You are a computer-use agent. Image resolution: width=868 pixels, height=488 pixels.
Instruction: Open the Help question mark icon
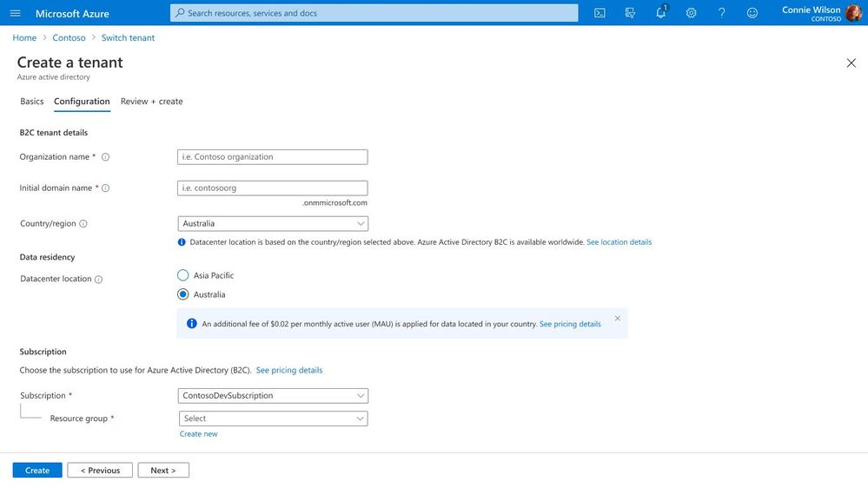(721, 13)
